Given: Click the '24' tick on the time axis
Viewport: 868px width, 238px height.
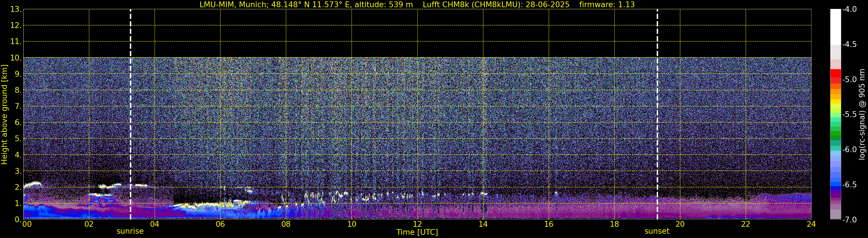Looking at the screenshot, I should [x=811, y=224].
